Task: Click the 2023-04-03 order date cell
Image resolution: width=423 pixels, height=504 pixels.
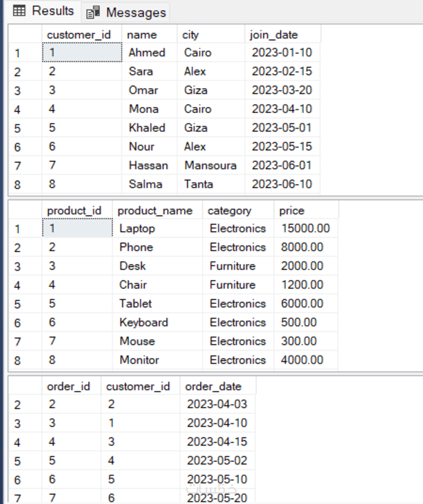Action: click(217, 405)
